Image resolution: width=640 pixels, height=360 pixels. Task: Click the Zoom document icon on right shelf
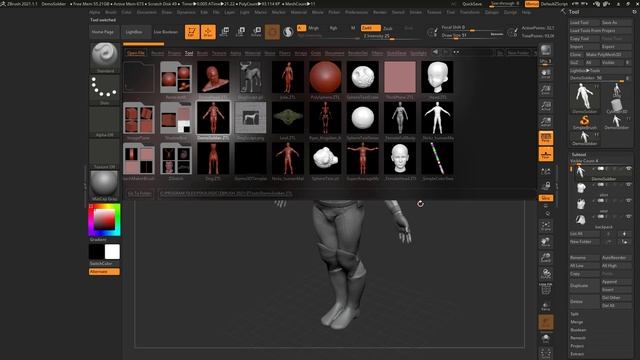pyautogui.click(x=546, y=90)
